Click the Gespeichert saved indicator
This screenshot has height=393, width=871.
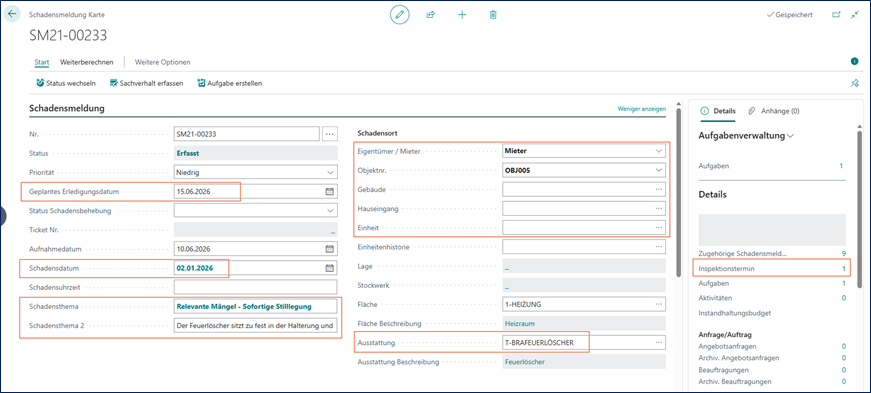click(x=790, y=15)
